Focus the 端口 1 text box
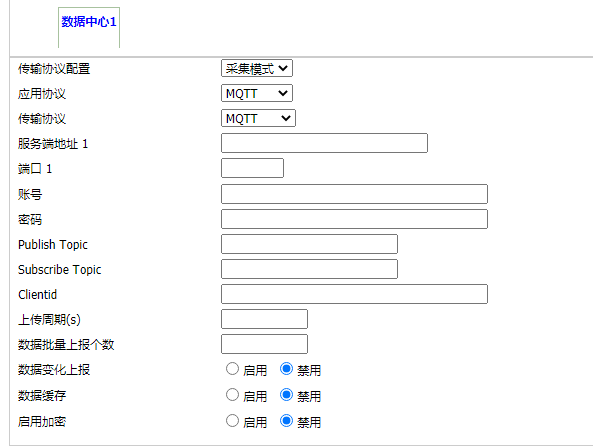The width and height of the screenshot is (593, 447). (252, 168)
